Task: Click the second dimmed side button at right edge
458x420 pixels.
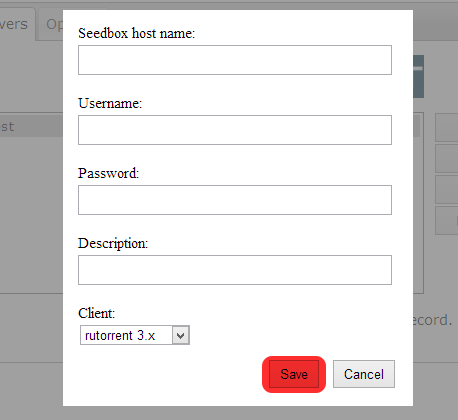Action: pyautogui.click(x=447, y=158)
